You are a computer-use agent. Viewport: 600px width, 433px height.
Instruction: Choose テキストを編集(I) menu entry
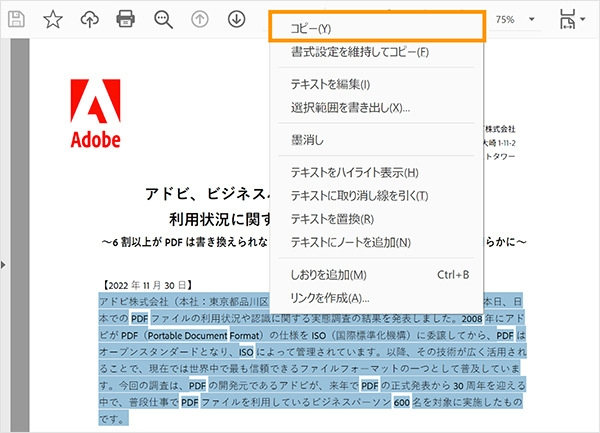pyautogui.click(x=377, y=84)
